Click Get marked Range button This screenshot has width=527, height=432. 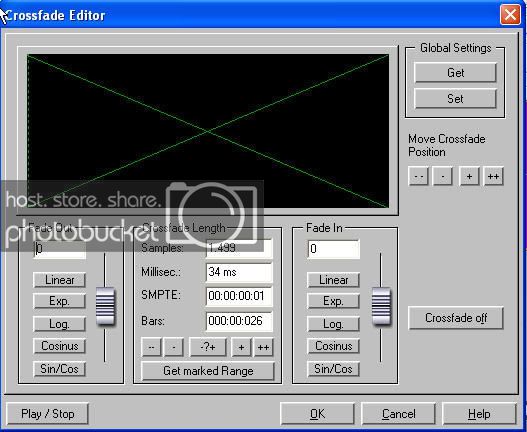(x=208, y=371)
